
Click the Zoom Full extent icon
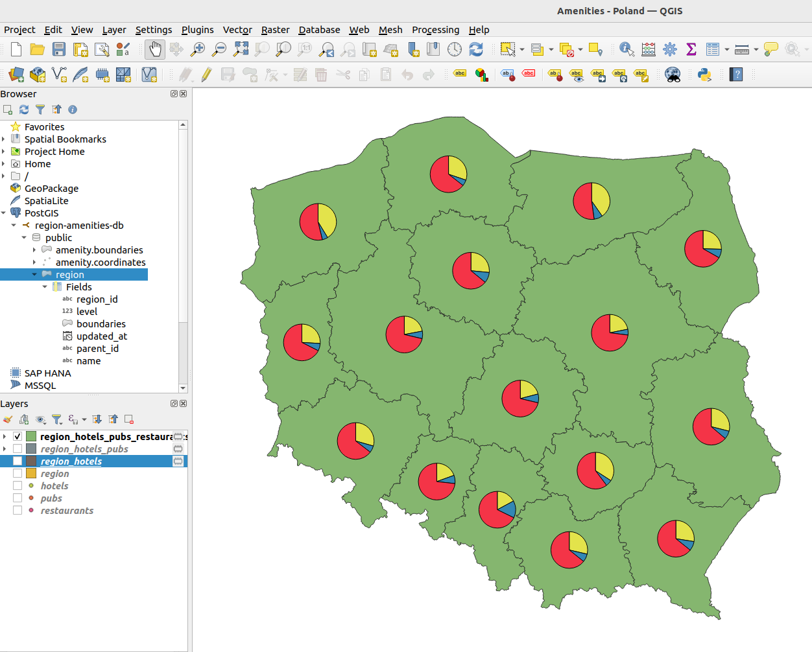[x=241, y=49]
